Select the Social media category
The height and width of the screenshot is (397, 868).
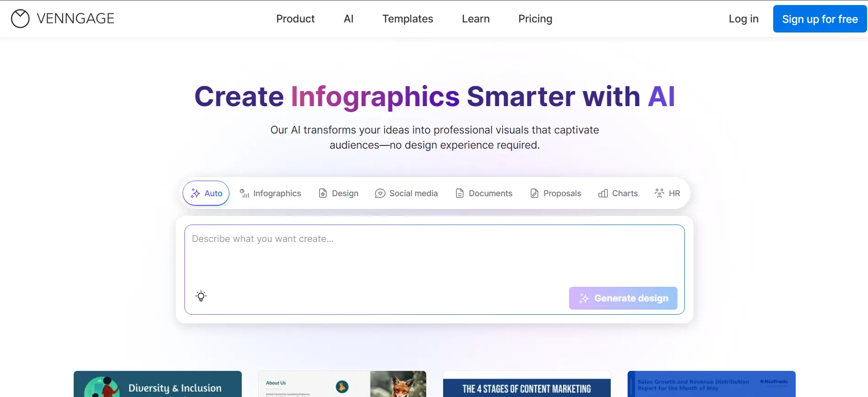406,193
